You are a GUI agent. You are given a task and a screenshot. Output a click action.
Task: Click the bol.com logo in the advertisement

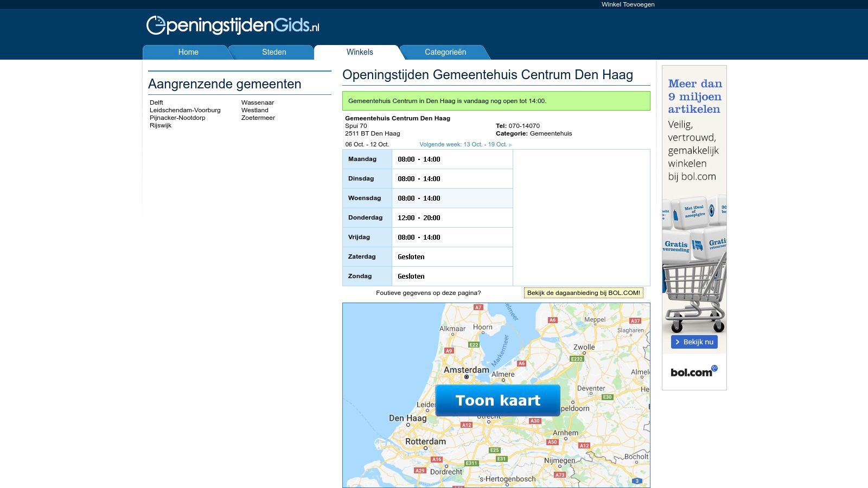pyautogui.click(x=693, y=371)
